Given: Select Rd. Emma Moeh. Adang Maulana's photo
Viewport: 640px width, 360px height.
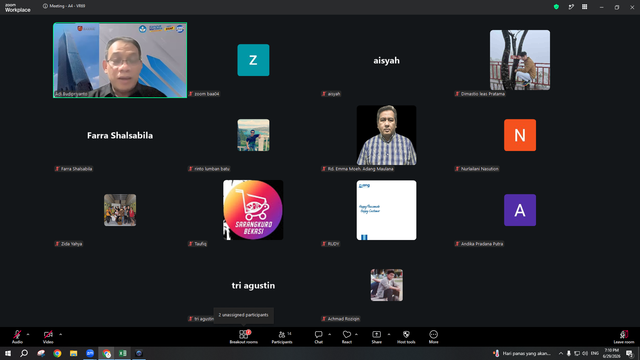Looking at the screenshot, I should 386,135.
